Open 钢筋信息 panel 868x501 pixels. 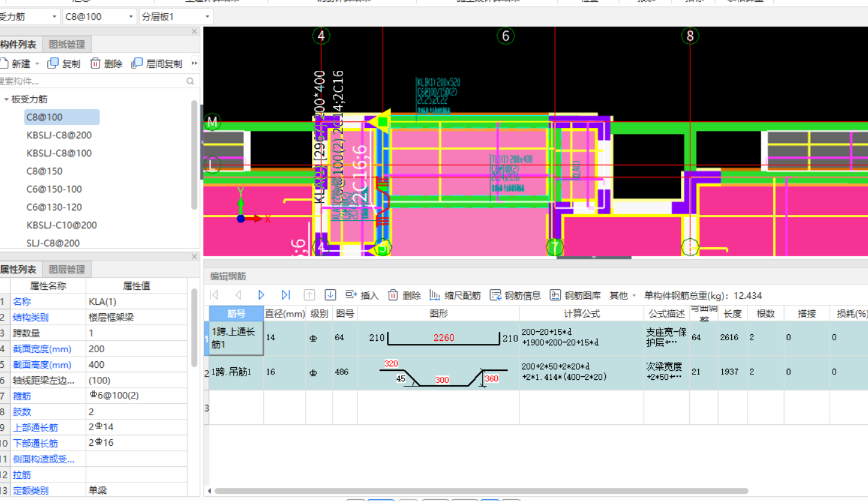(515, 295)
